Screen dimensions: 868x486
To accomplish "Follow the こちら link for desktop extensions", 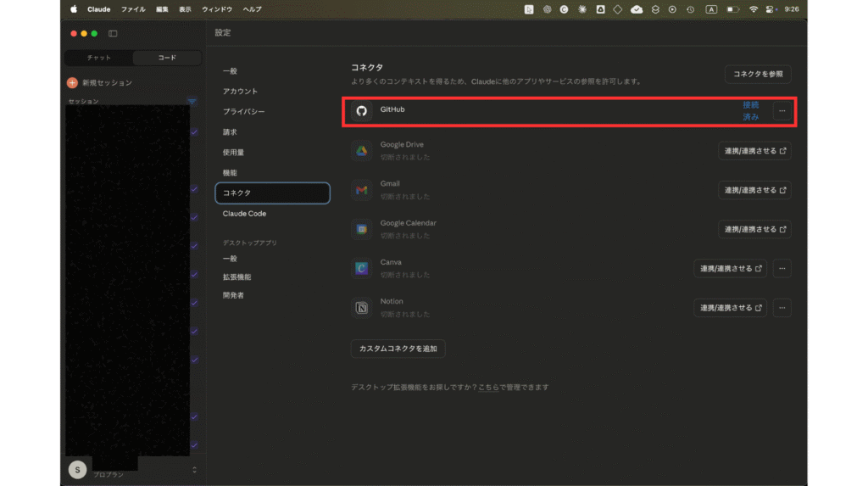I will [x=487, y=388].
